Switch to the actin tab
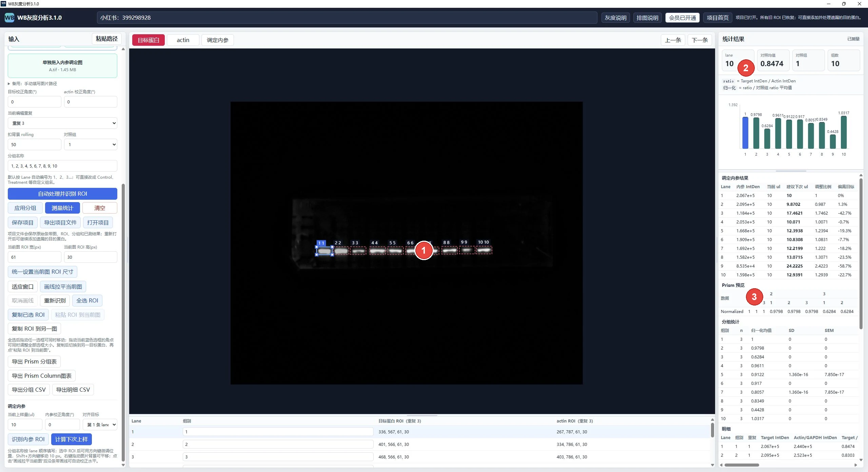The width and height of the screenshot is (868, 472). click(183, 40)
